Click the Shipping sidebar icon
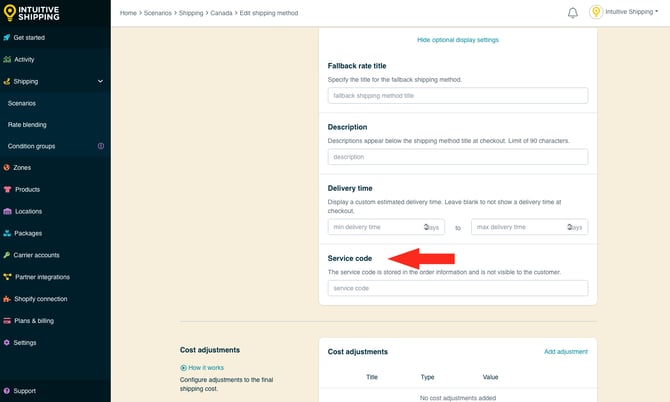Image resolution: width=670 pixels, height=402 pixels. pos(6,81)
